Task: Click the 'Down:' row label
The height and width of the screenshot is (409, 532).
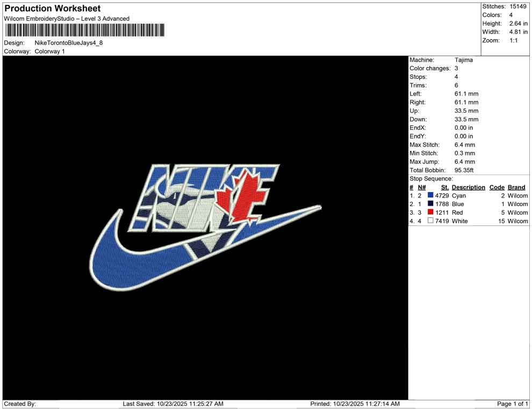Action: point(418,119)
